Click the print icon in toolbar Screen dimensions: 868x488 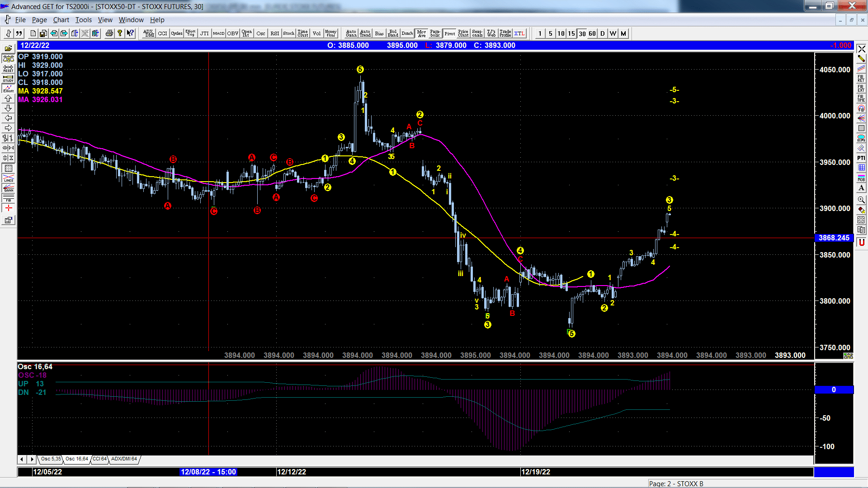109,33
